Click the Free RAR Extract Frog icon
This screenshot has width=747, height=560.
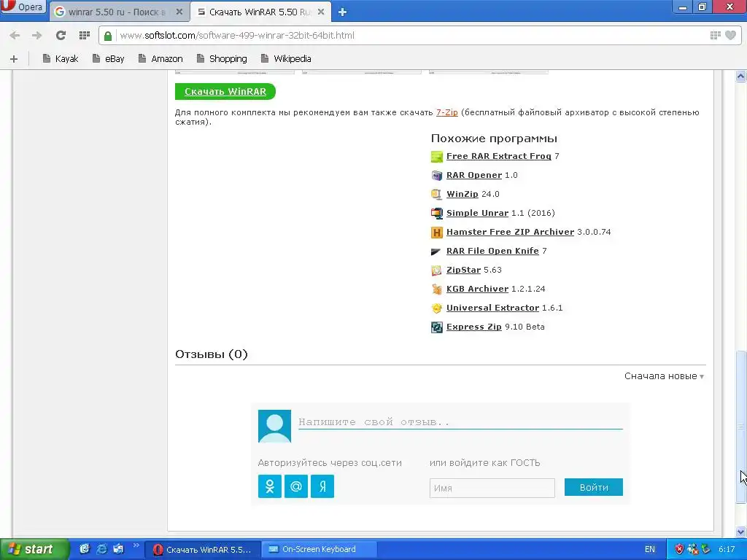(x=437, y=156)
